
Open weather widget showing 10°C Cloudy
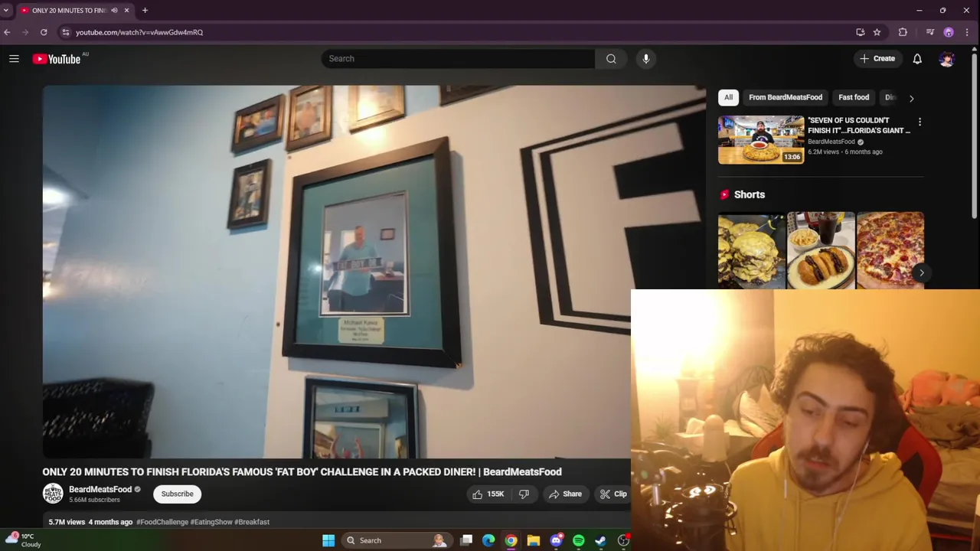pyautogui.click(x=23, y=540)
